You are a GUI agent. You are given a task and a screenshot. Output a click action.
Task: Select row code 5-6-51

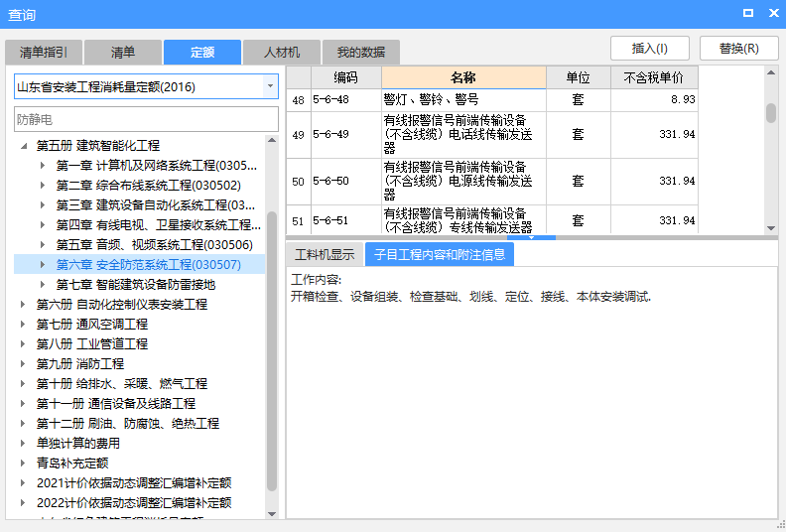click(346, 220)
